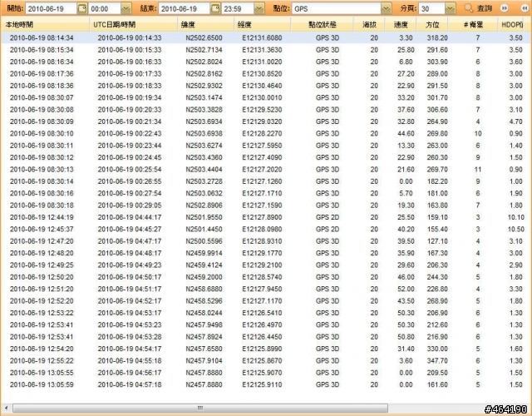The height and width of the screenshot is (416, 532).
Task: Sort by speed column header
Action: point(401,25)
